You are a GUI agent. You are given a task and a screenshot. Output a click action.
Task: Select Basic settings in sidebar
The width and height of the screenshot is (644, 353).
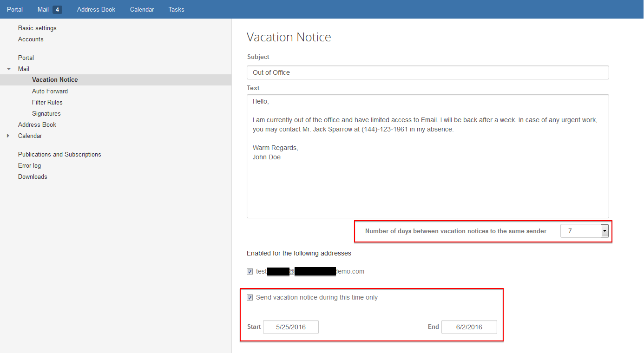(37, 28)
